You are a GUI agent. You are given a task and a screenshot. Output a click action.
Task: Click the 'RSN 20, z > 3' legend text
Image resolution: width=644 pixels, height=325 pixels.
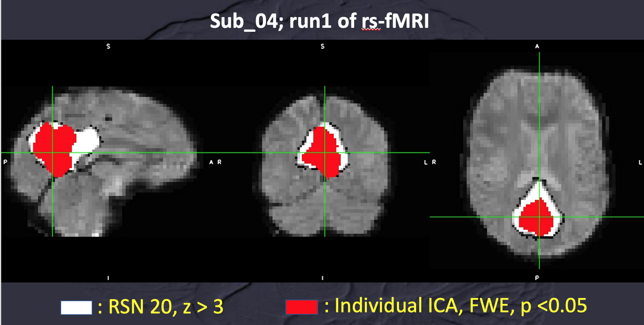[x=166, y=307]
